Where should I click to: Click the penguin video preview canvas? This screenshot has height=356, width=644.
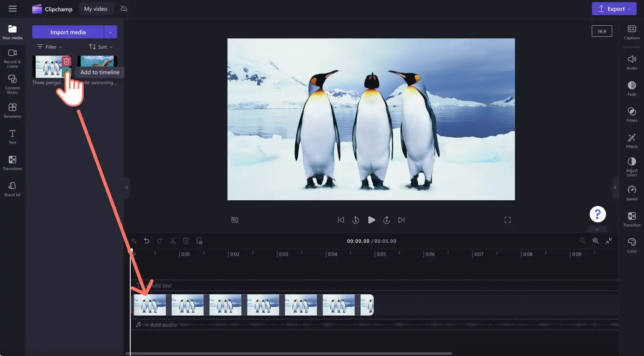pyautogui.click(x=371, y=119)
